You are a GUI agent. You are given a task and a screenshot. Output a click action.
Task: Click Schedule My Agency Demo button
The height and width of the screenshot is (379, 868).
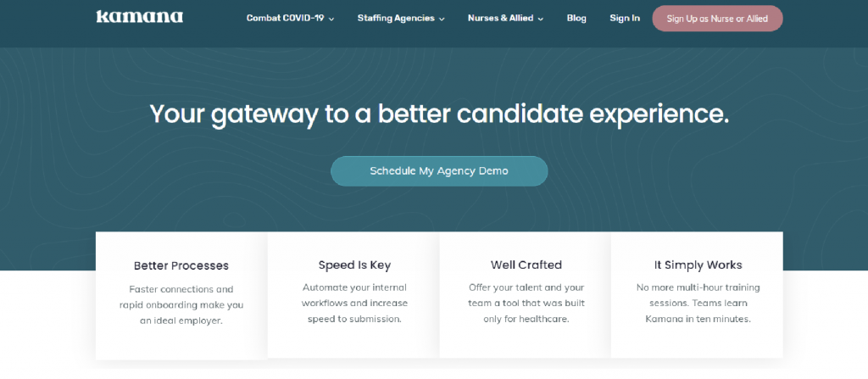pos(439,170)
